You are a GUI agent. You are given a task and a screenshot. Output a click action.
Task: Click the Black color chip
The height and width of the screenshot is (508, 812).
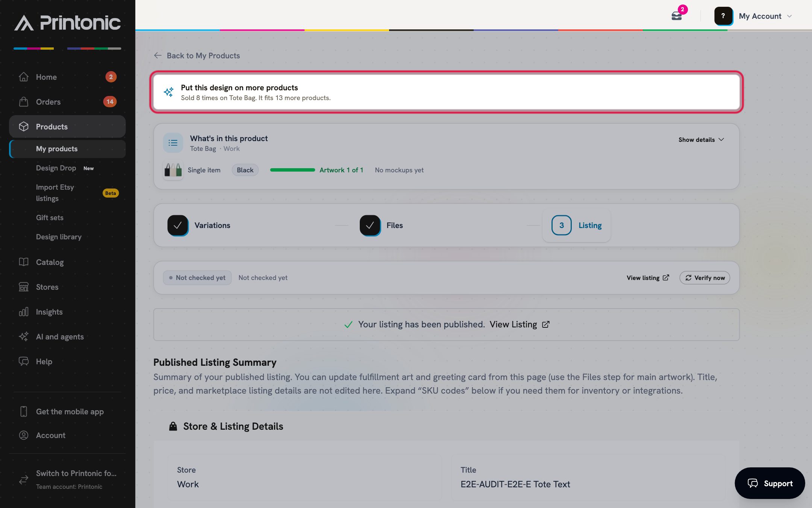point(245,170)
